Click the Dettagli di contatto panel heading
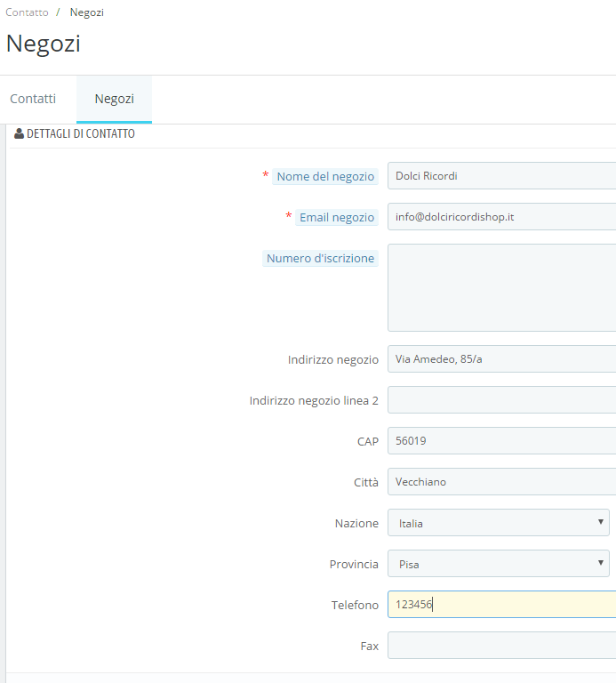Image resolution: width=616 pixels, height=683 pixels. [x=81, y=134]
